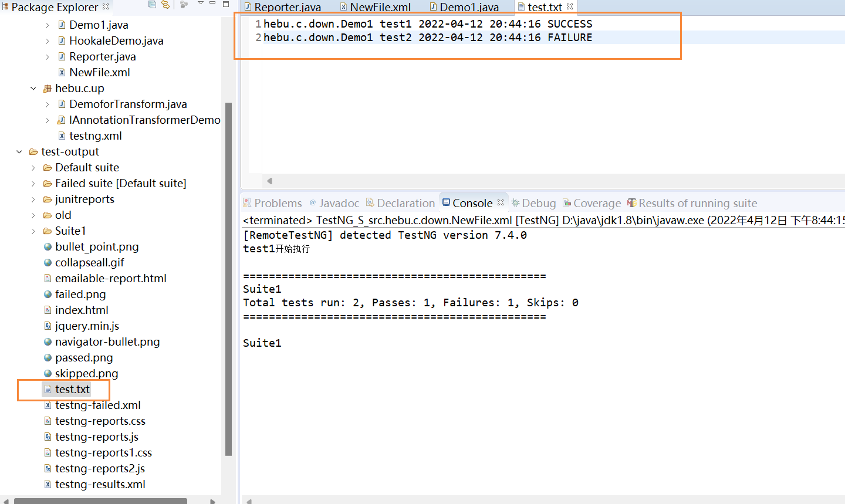Click line 1 text in test.txt editor
This screenshot has width=845, height=504.
coord(428,24)
